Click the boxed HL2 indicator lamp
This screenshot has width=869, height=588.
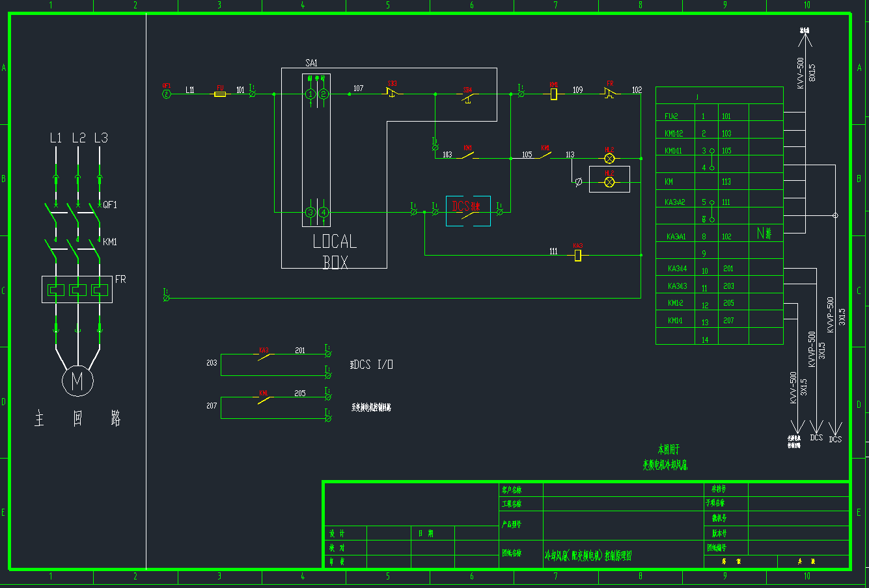(610, 181)
